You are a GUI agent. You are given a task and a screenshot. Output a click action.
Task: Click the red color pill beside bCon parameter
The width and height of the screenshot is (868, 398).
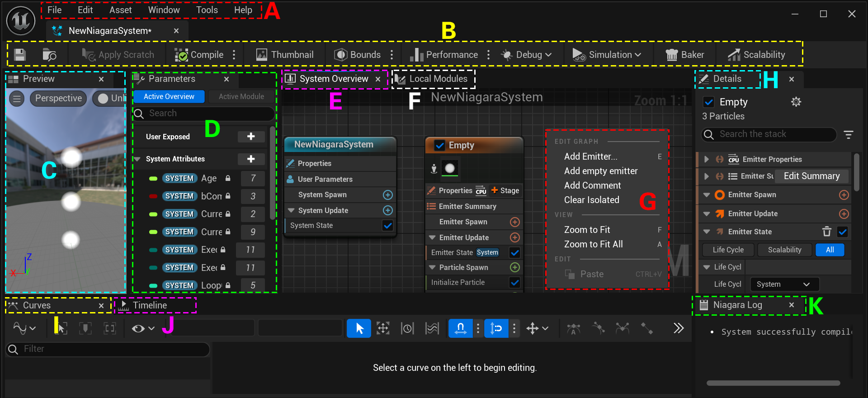(153, 196)
